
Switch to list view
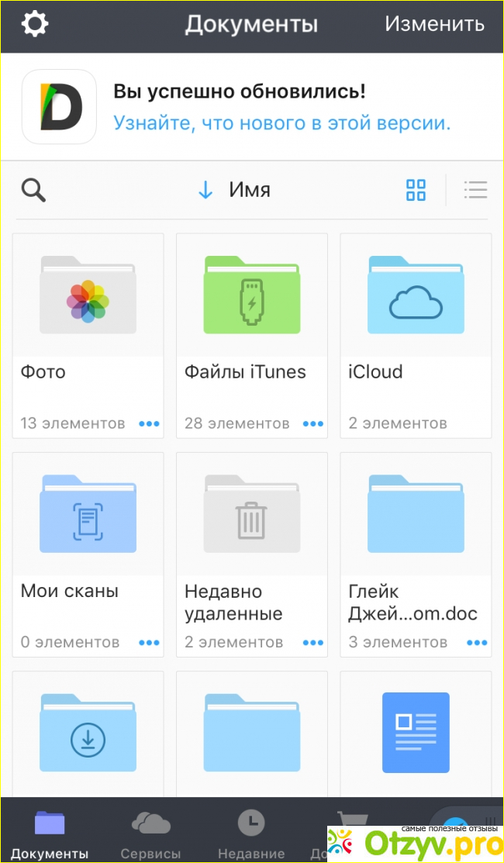click(x=475, y=190)
